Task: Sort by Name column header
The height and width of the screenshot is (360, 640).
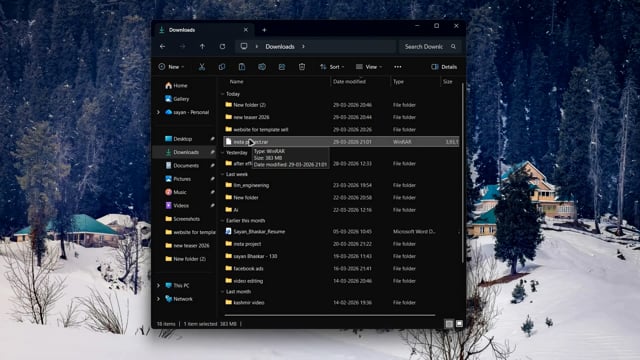Action: 236,82
